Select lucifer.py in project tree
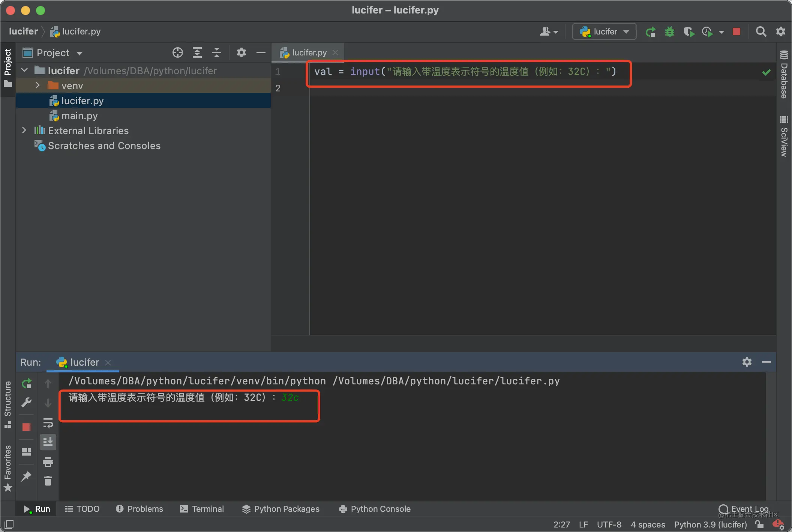This screenshot has height=532, width=792. (x=143, y=101)
